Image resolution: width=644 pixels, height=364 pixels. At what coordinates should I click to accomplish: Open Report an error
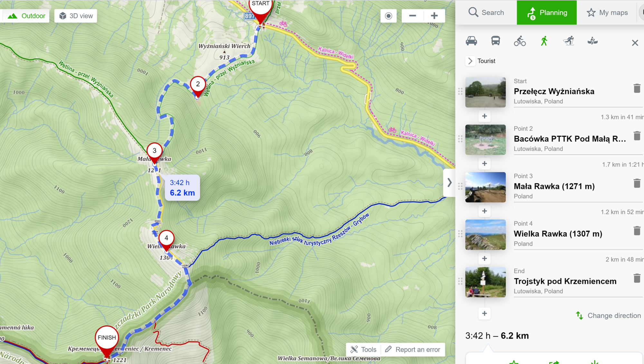[413, 350]
